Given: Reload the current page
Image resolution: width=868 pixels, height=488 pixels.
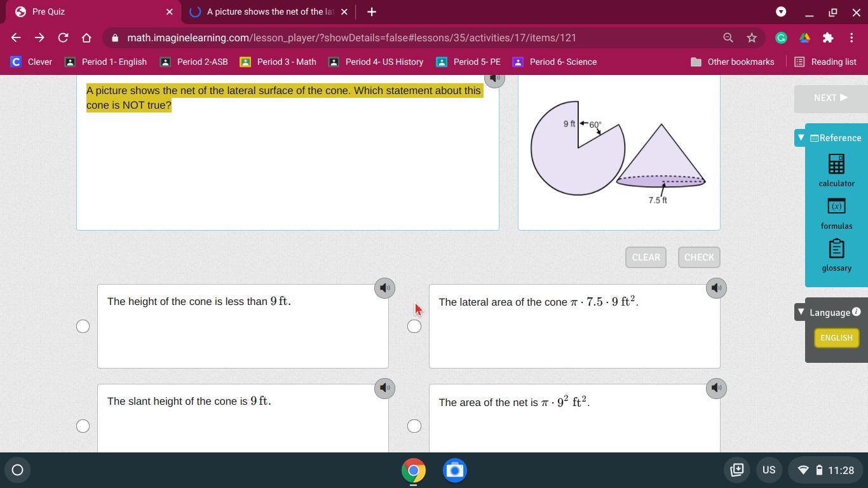Looking at the screenshot, I should point(63,37).
